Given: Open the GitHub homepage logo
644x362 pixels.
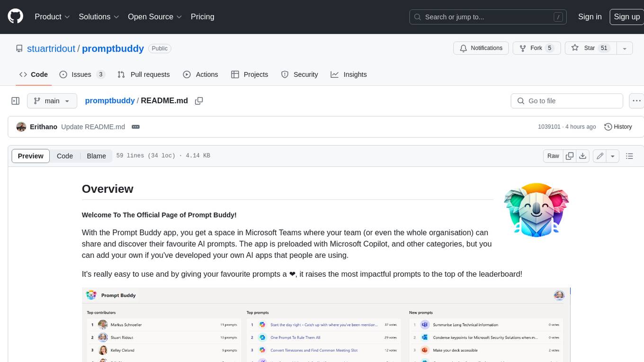Looking at the screenshot, I should pyautogui.click(x=15, y=17).
